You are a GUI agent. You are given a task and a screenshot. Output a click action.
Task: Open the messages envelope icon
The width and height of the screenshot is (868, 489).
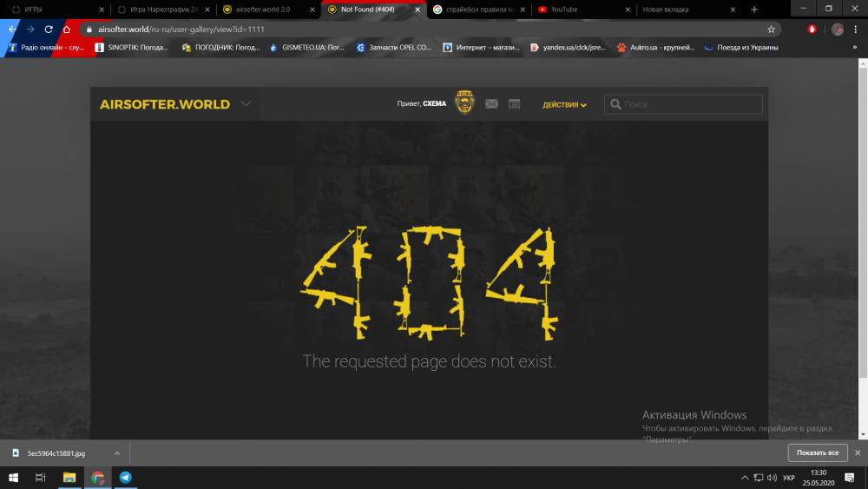tap(491, 104)
